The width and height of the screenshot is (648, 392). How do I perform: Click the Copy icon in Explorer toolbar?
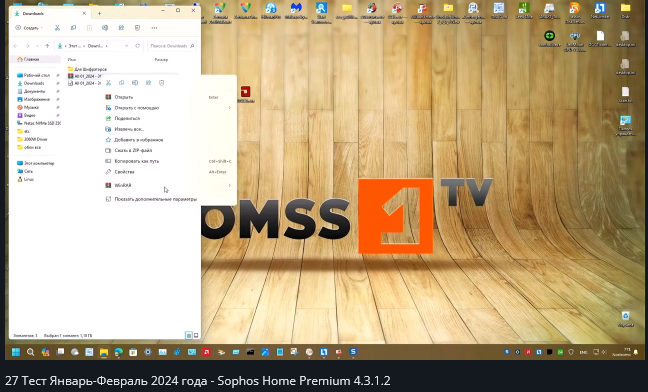tap(73, 28)
